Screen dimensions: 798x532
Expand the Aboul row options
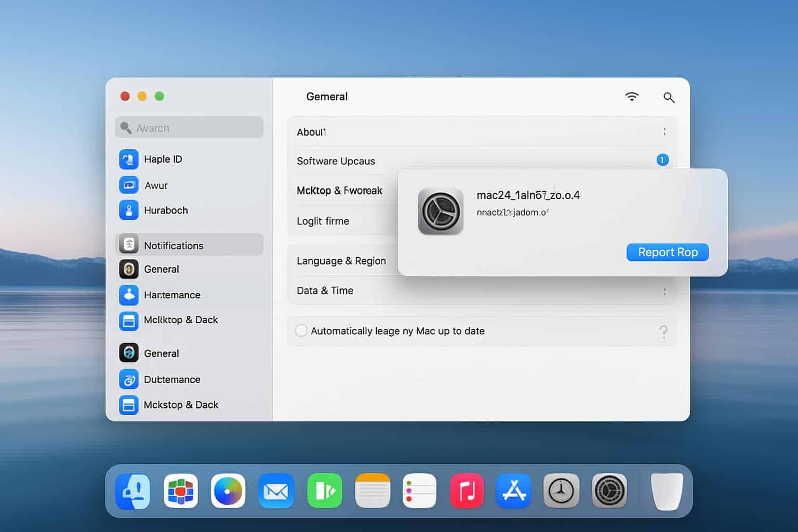[x=664, y=132]
